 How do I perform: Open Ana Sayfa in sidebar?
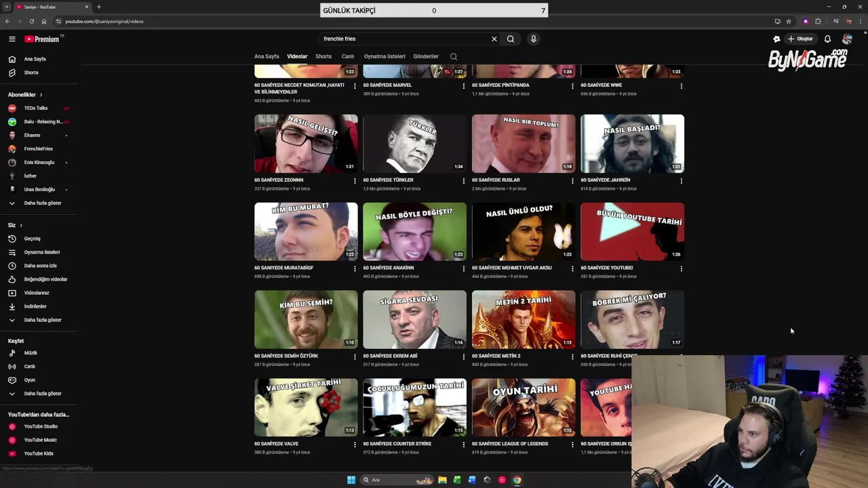point(35,59)
